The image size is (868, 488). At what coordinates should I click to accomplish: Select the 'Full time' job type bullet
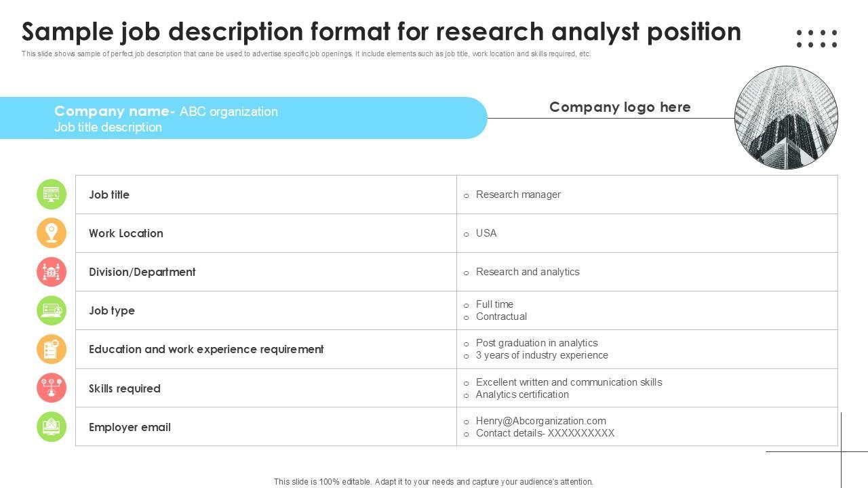pos(494,304)
